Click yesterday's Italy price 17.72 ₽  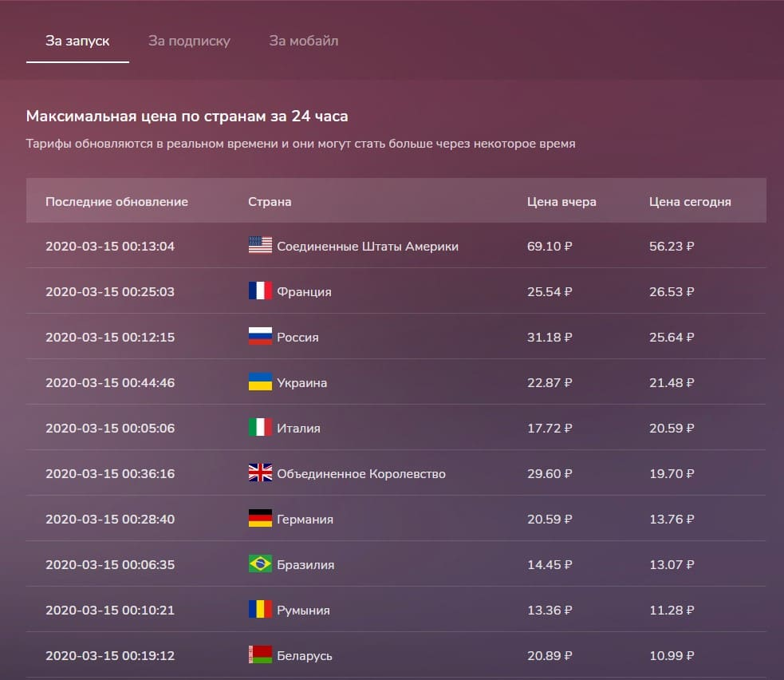point(550,429)
